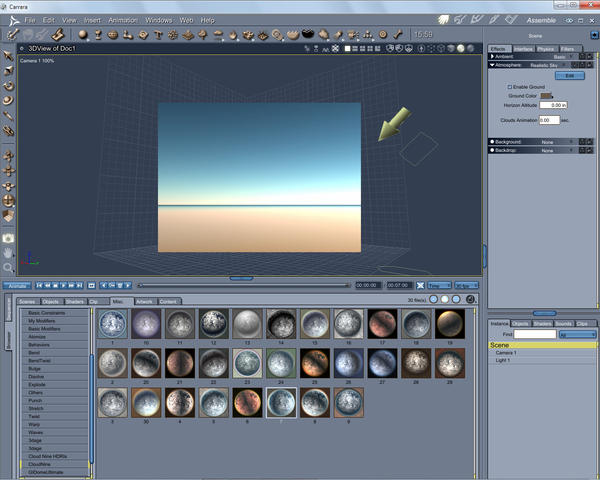
Task: Collapse the Atmosphere section
Action: [x=491, y=64]
